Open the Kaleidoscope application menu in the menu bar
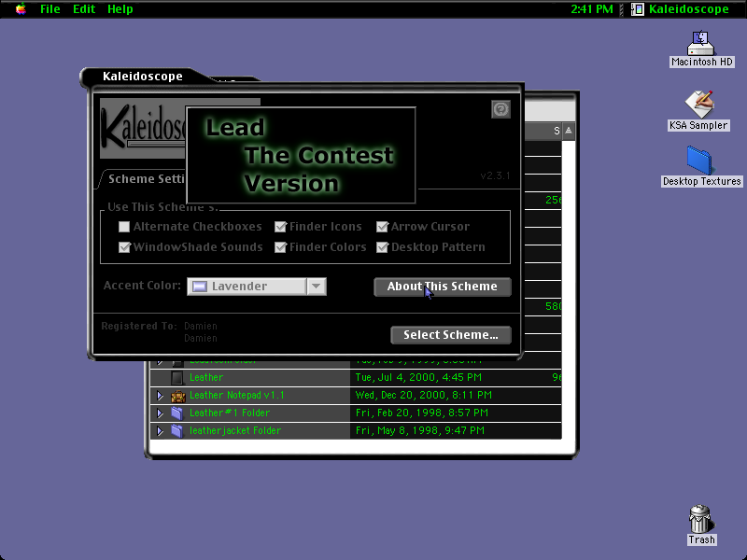This screenshot has height=560, width=747. tap(681, 8)
